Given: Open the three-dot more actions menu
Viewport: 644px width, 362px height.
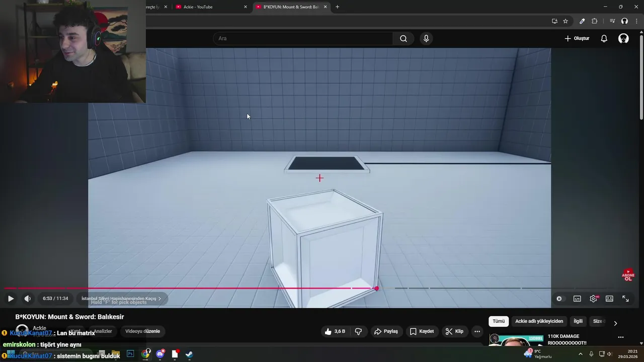Looking at the screenshot, I should pyautogui.click(x=477, y=331).
